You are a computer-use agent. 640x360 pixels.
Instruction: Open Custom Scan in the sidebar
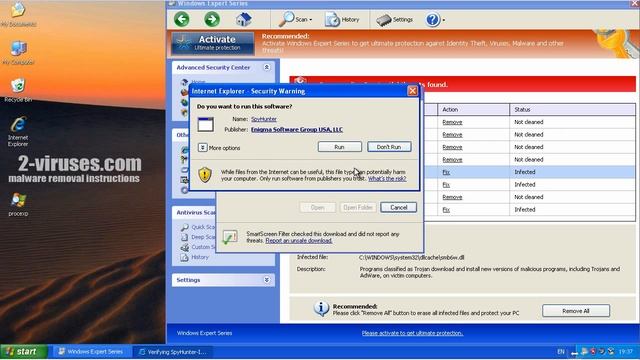(x=198, y=247)
